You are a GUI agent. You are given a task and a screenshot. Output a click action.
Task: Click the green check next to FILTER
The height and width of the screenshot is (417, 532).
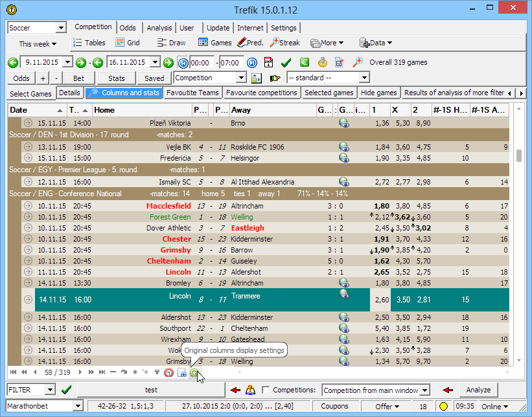pos(66,390)
